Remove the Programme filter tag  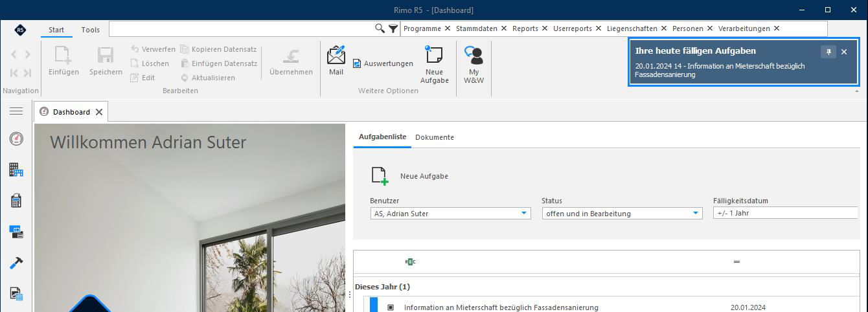tap(447, 28)
